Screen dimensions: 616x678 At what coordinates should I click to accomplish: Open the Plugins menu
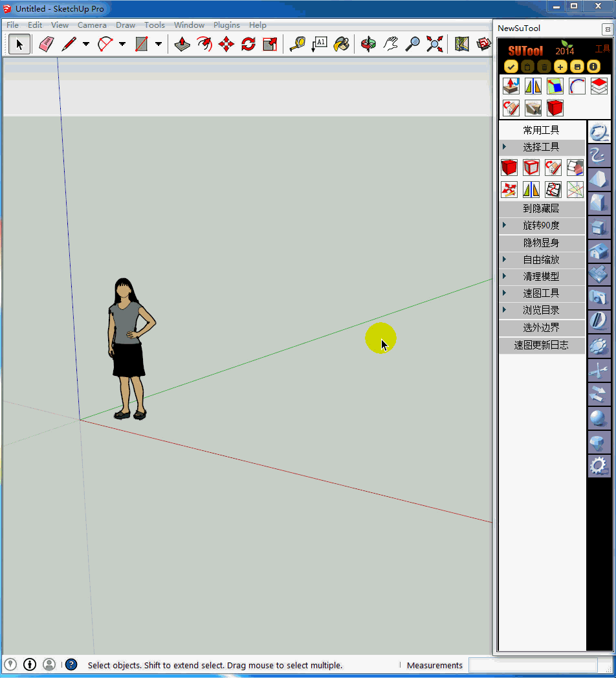[x=226, y=25]
